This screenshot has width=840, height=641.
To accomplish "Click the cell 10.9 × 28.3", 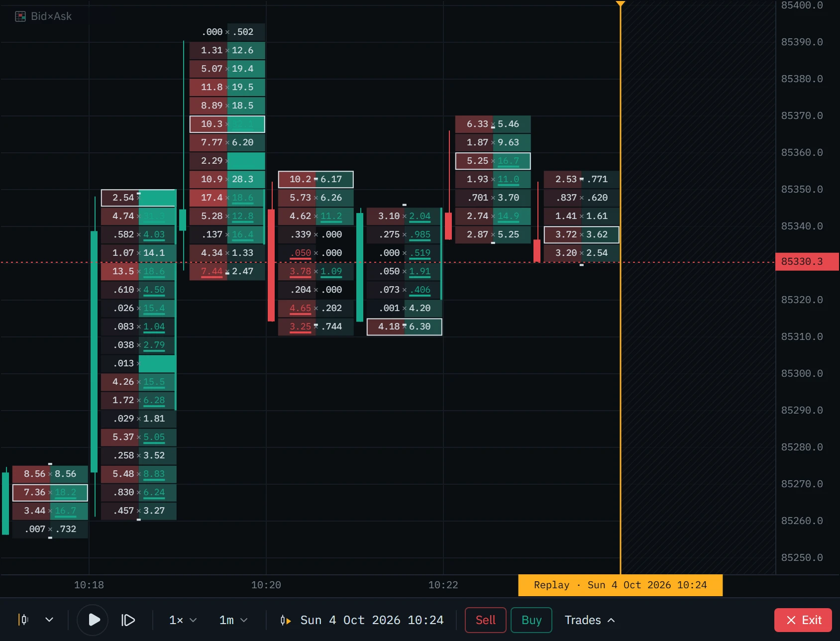I will (227, 179).
